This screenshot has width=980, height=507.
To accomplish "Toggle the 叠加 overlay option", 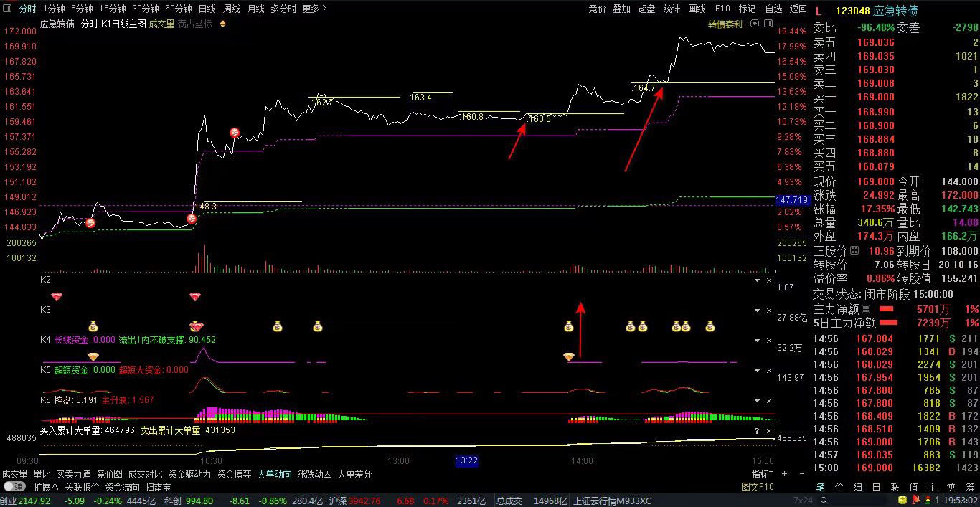I will [x=621, y=9].
